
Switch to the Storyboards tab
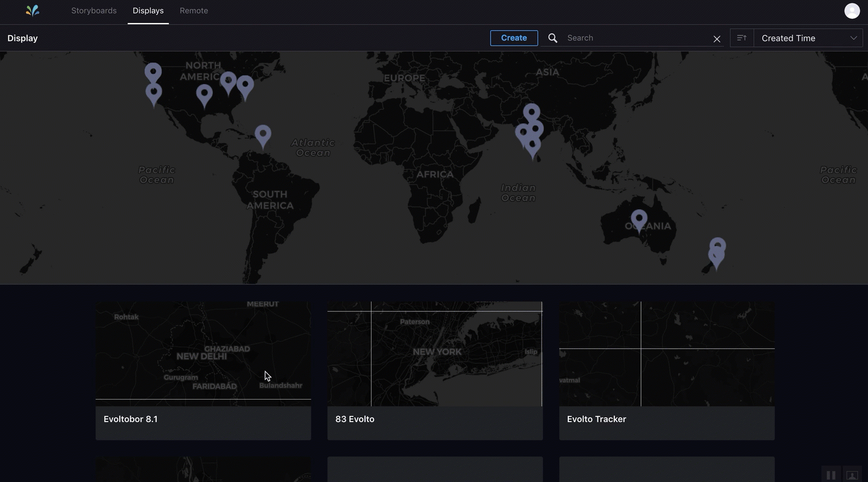click(94, 11)
